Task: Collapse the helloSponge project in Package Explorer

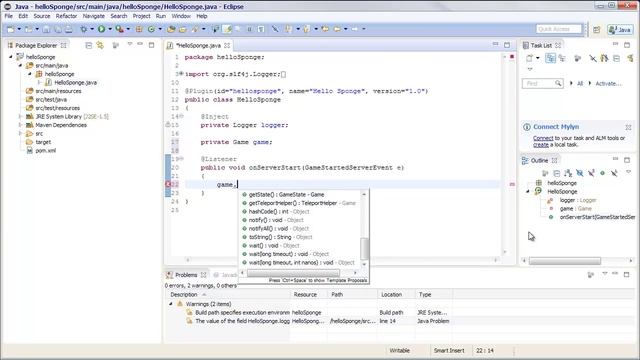Action: point(11,57)
